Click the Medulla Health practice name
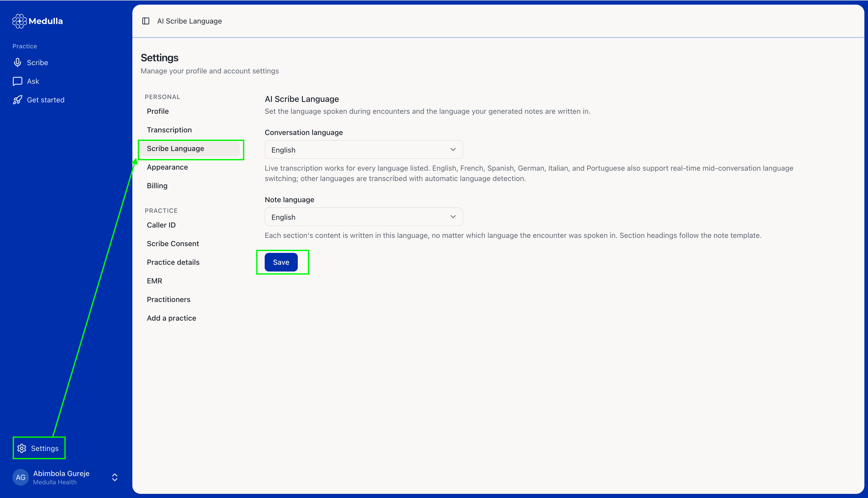868x498 pixels. coord(55,482)
